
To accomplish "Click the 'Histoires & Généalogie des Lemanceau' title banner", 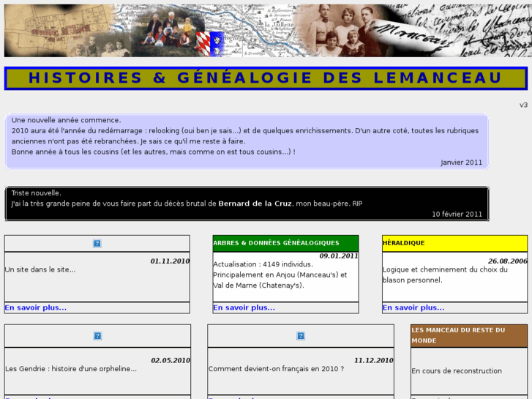I will [x=266, y=78].
